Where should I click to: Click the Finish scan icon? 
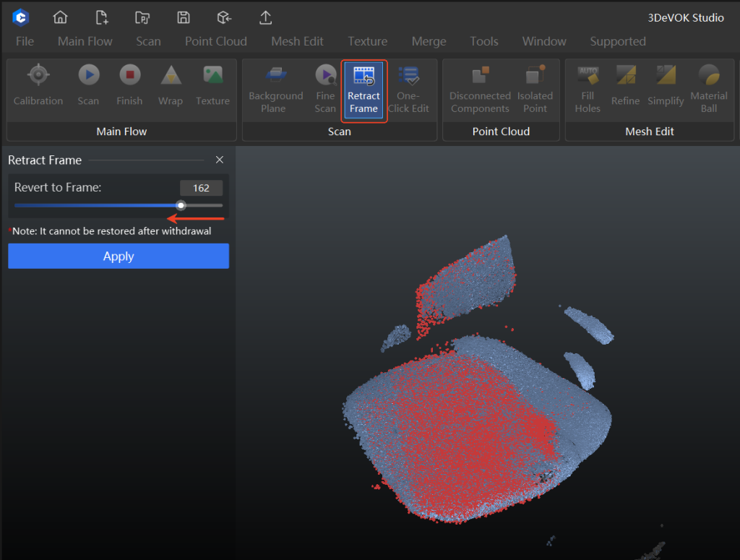[x=129, y=85]
